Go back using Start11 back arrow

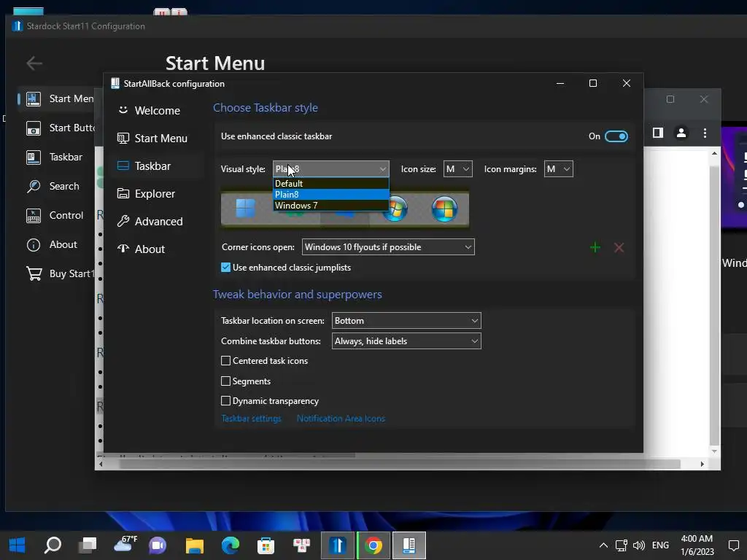34,63
